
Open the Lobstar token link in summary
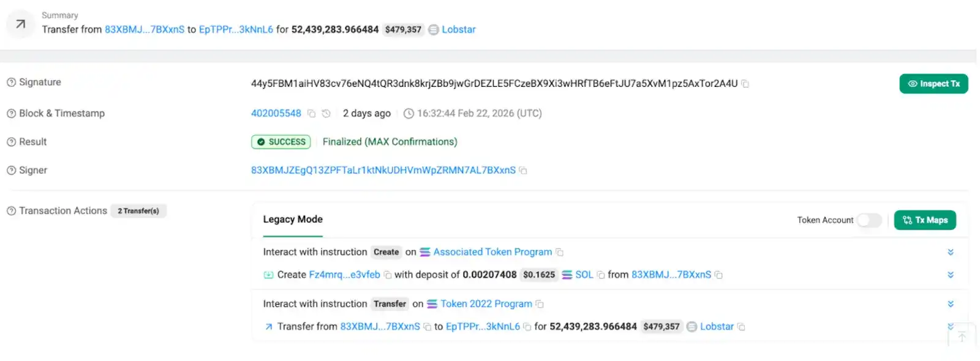click(458, 29)
